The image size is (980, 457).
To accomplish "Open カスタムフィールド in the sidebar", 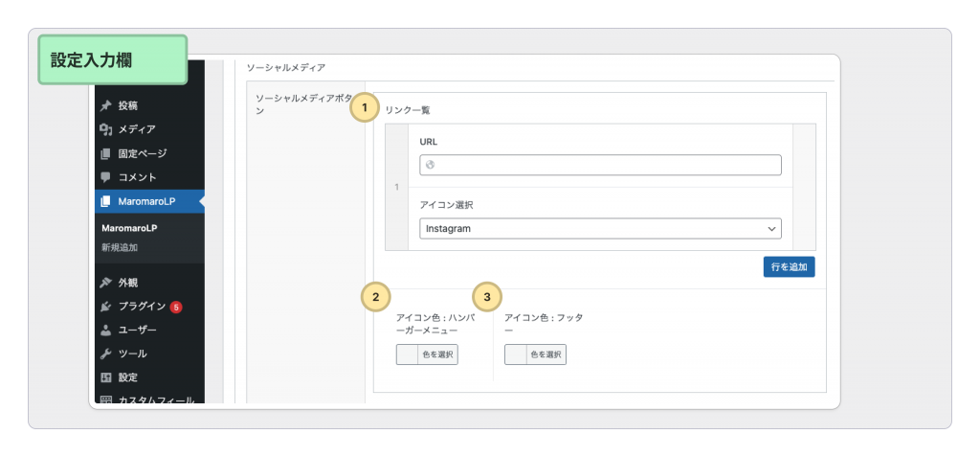I will point(155,400).
